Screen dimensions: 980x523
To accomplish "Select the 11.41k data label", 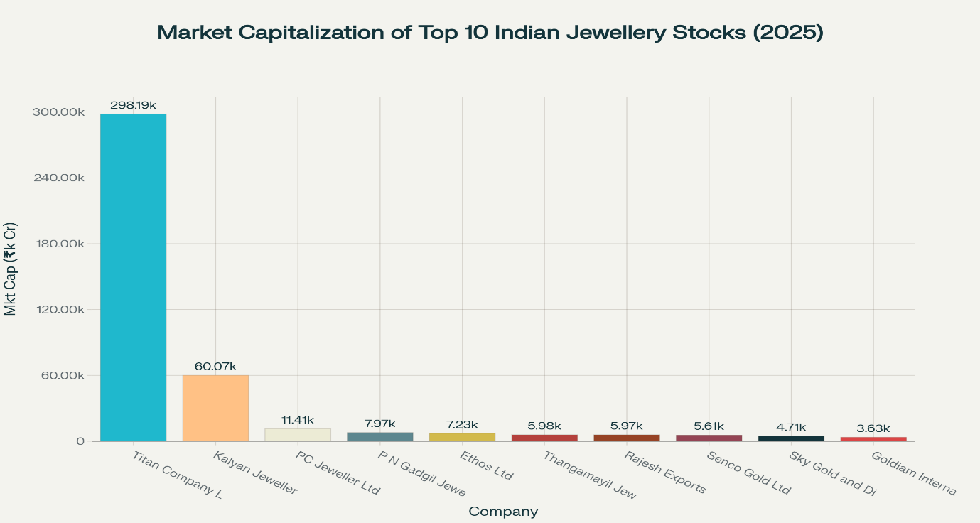I will point(298,420).
